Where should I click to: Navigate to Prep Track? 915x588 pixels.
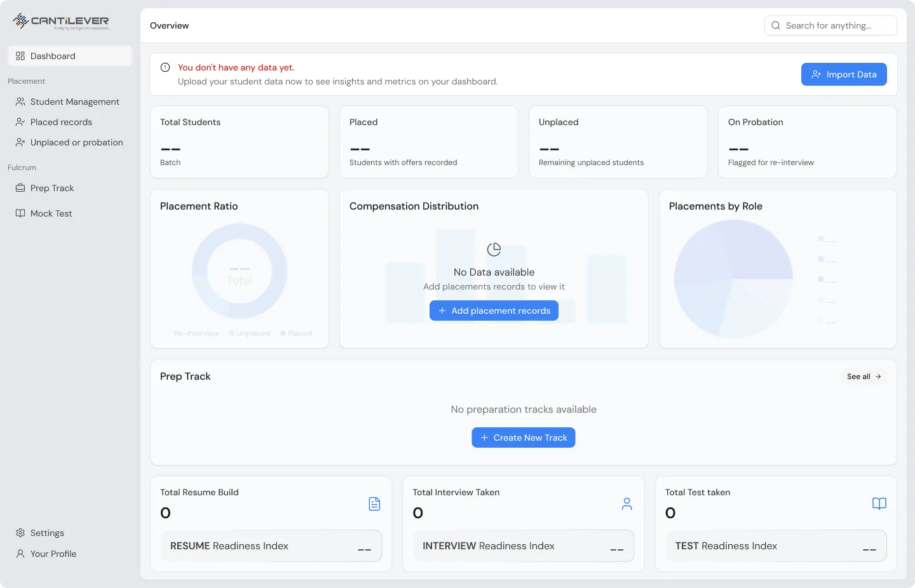[70, 188]
